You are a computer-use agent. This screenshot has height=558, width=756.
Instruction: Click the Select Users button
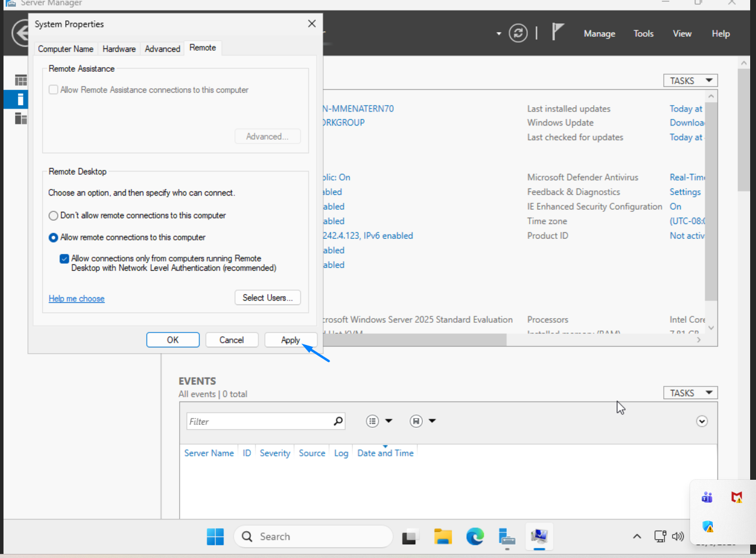point(268,298)
